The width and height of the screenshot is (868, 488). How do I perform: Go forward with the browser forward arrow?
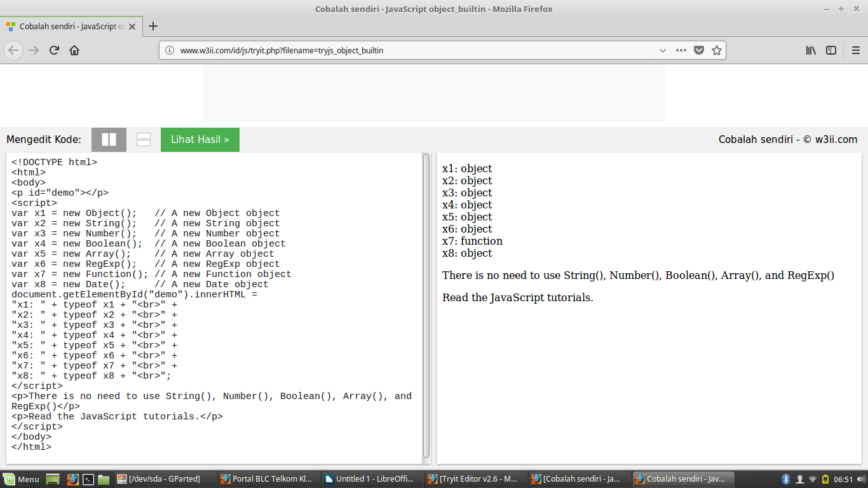coord(34,50)
